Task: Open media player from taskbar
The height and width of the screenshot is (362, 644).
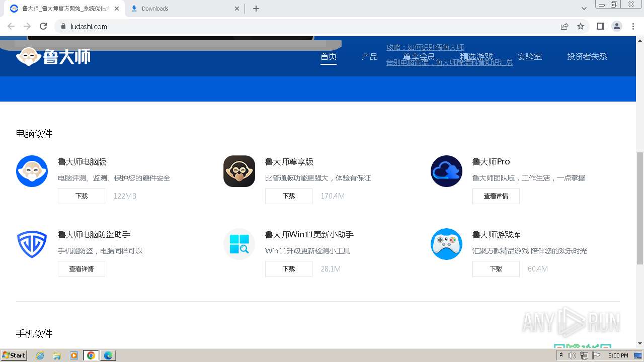Action: (x=74, y=355)
